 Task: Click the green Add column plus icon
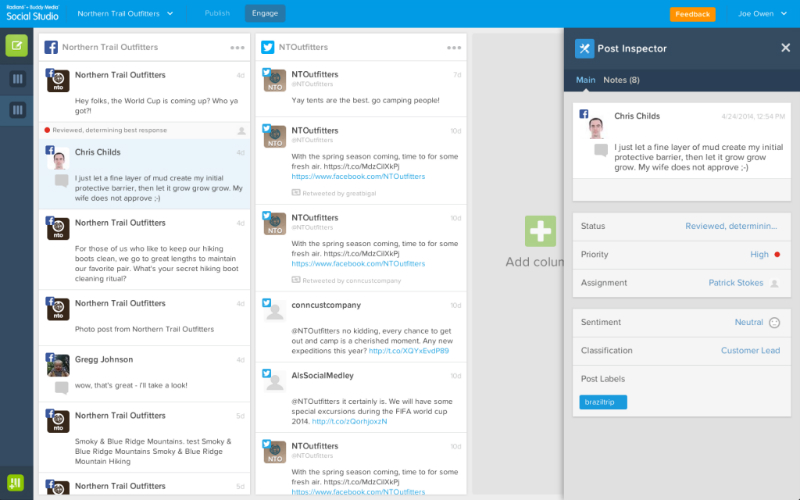coord(540,231)
